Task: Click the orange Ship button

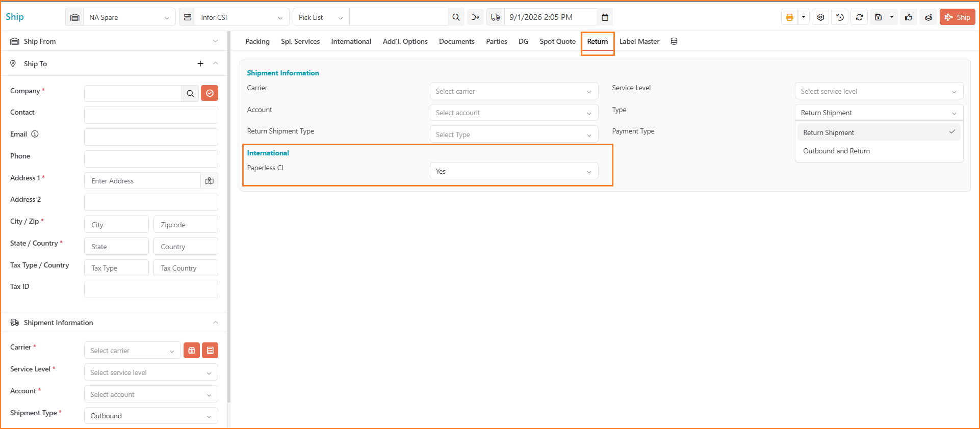Action: [958, 17]
